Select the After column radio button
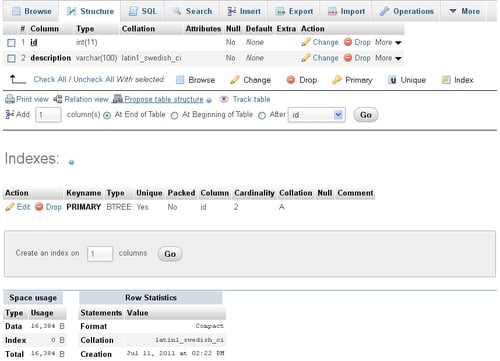The image size is (500, 361). click(262, 115)
